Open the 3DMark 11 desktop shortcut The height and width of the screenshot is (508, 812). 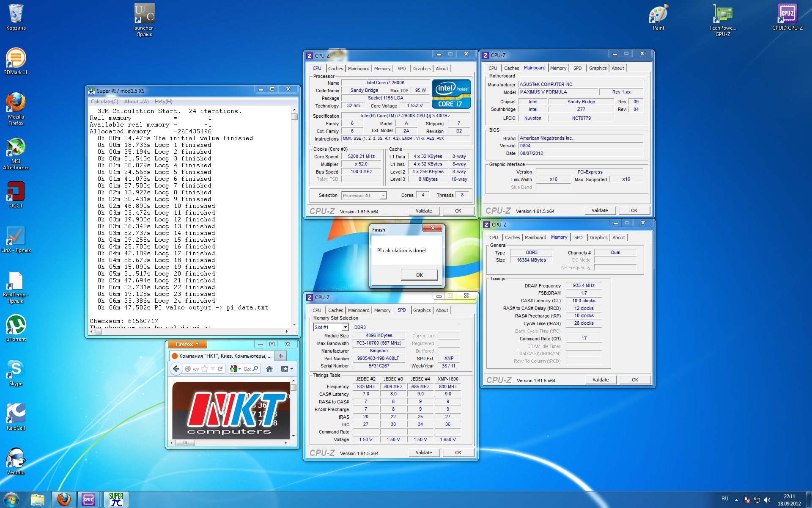[x=16, y=61]
